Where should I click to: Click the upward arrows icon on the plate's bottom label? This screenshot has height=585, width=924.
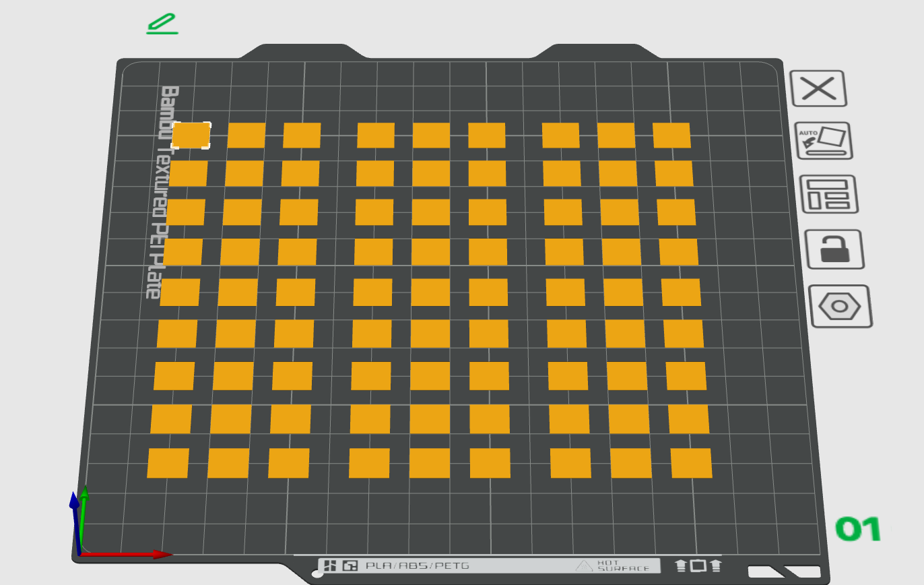point(698,565)
